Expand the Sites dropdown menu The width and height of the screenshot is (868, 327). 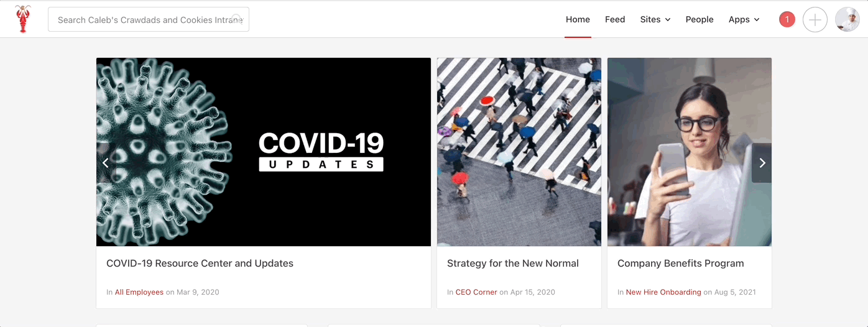click(655, 19)
